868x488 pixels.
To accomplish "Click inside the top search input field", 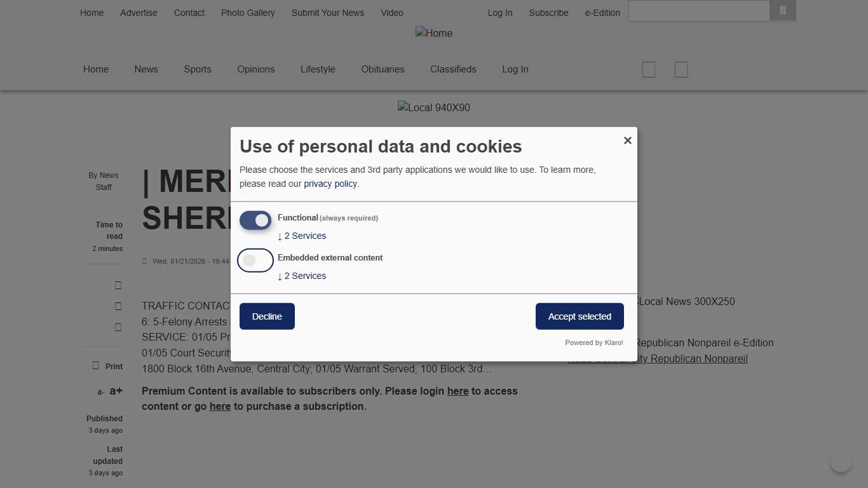I will (x=699, y=11).
